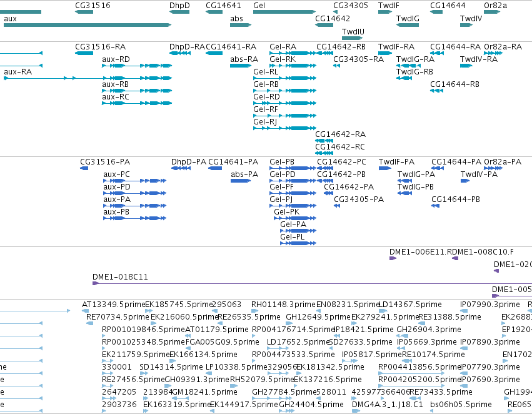Select the aux-RA transcript label
This screenshot has height=414, width=532.
point(18,72)
